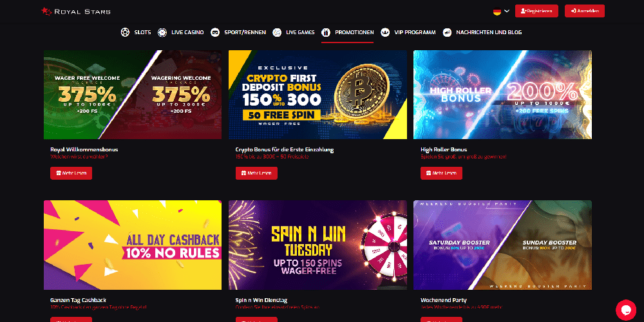This screenshot has height=322, width=644.
Task: Click Mehr Lesen under Crypto Bonus
Action: coord(256,173)
